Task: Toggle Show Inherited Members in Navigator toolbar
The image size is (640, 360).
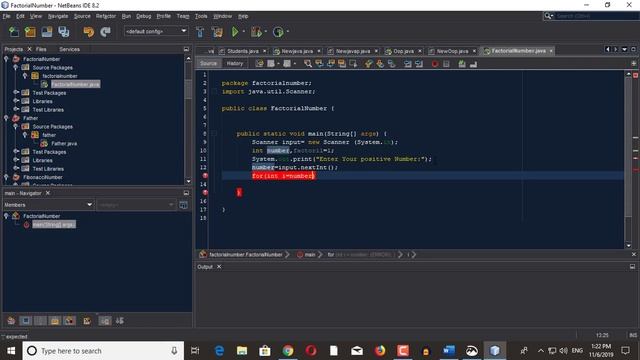Action: tap(11, 320)
